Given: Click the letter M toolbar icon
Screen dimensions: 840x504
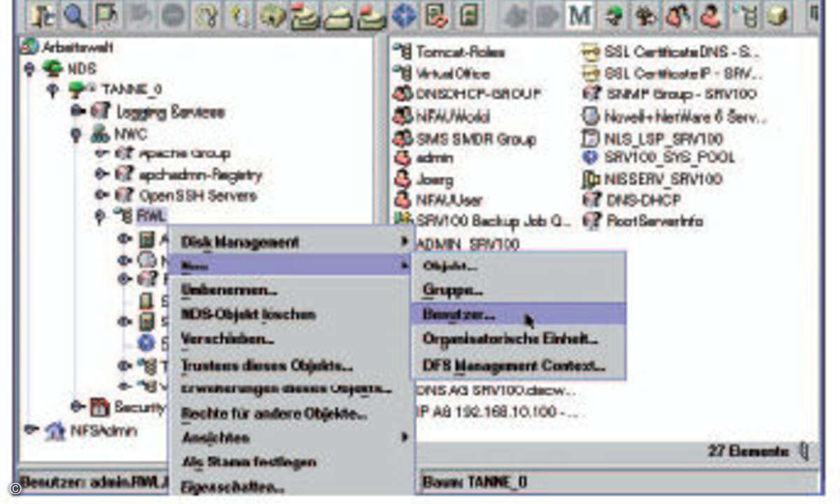Looking at the screenshot, I should click(x=579, y=15).
